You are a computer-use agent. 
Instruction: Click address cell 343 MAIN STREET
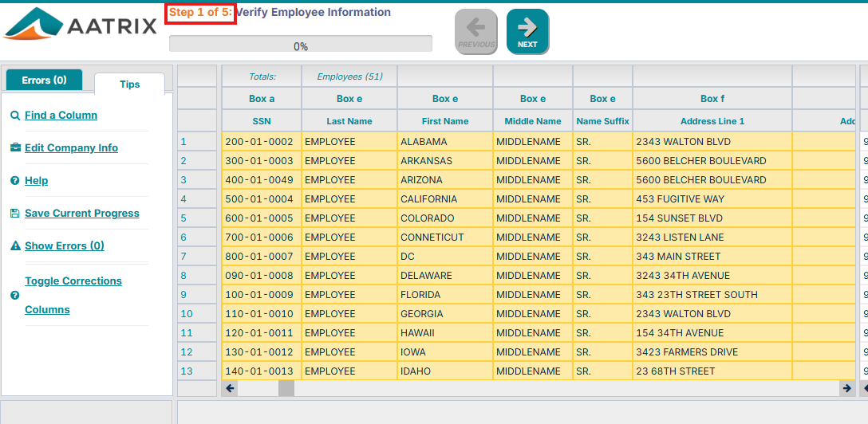[x=712, y=257]
